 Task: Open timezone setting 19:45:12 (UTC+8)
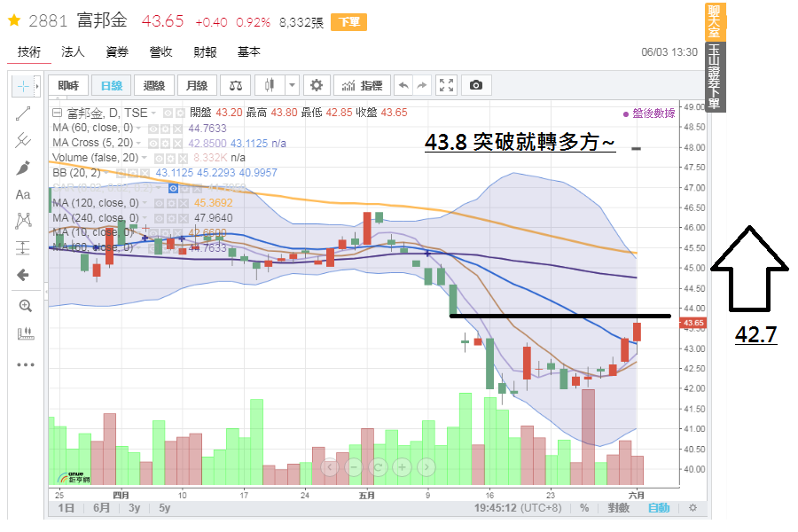pos(518,508)
